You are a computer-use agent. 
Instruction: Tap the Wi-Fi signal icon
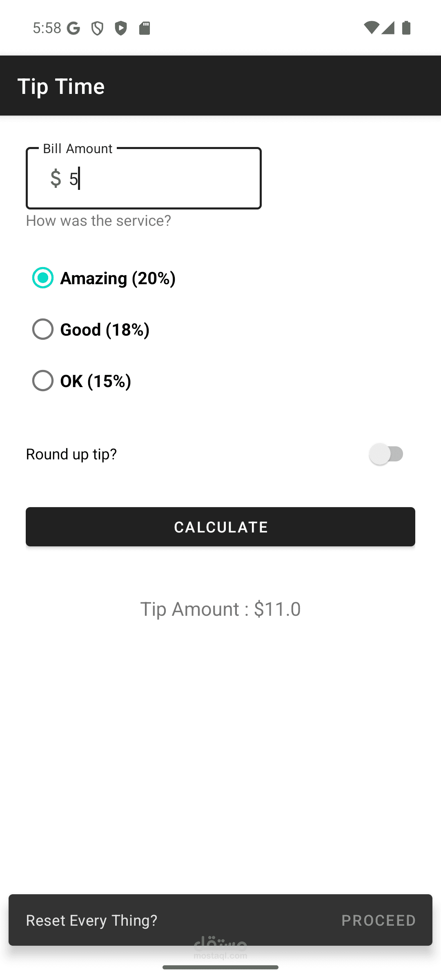tap(371, 28)
